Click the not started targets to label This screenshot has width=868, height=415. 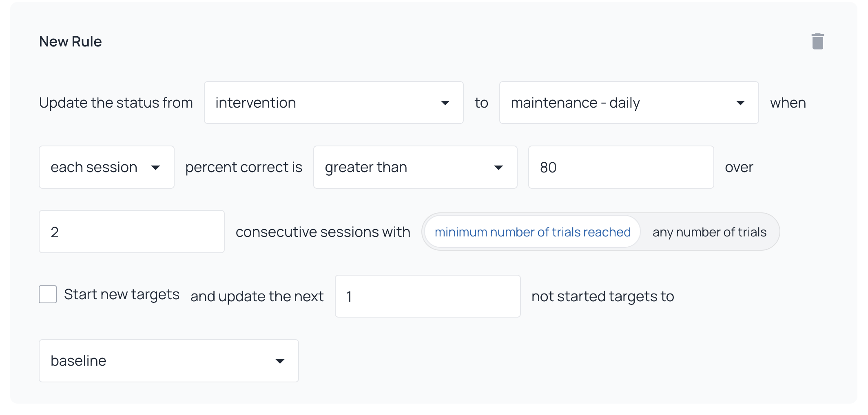click(x=603, y=296)
